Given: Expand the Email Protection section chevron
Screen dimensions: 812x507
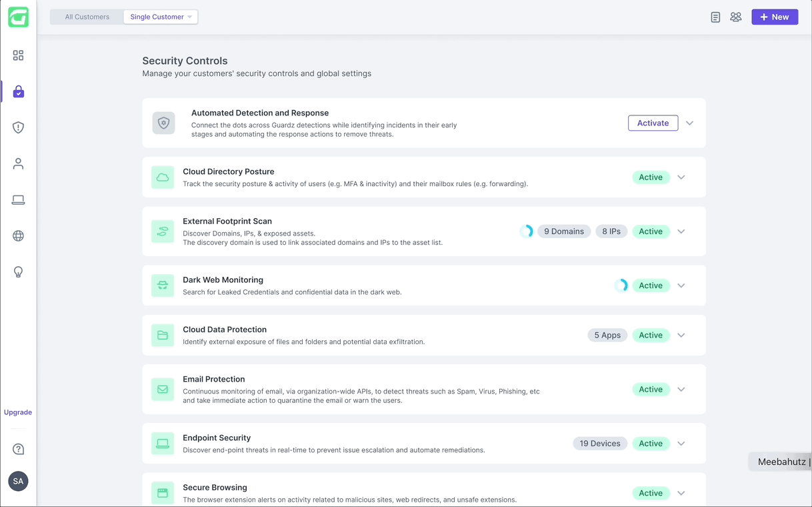Looking at the screenshot, I should [681, 390].
